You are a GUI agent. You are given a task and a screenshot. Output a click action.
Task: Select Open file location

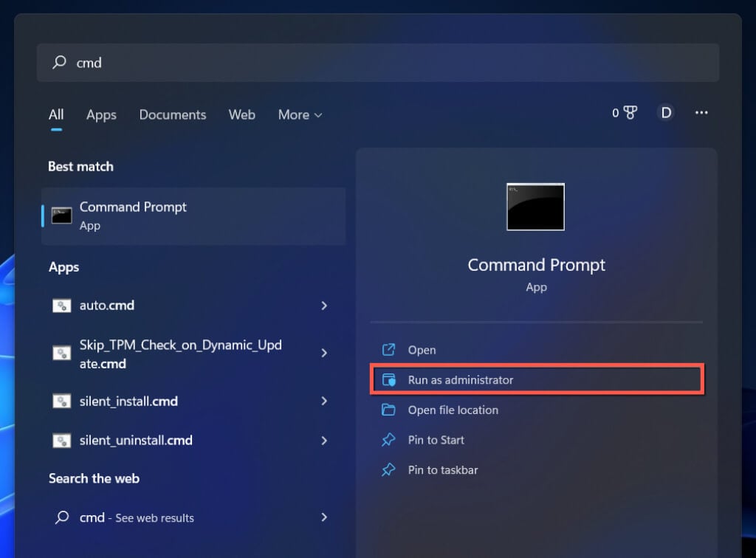(x=453, y=410)
